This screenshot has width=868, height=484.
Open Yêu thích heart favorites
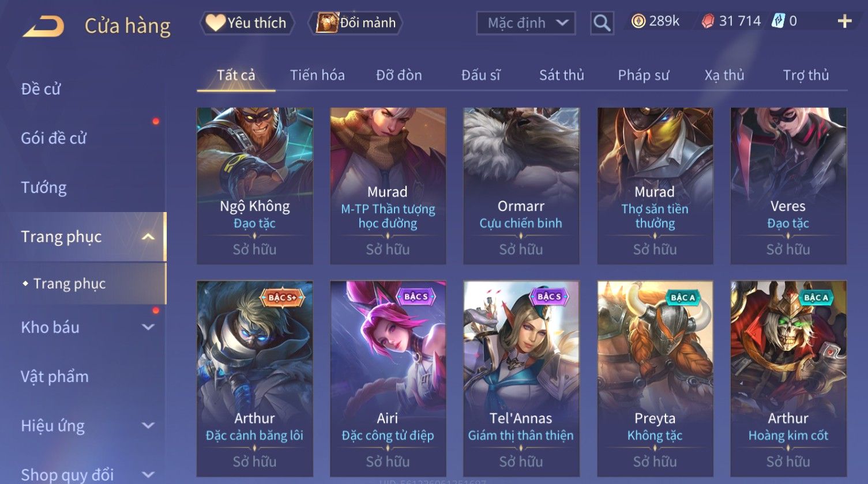[x=247, y=23]
